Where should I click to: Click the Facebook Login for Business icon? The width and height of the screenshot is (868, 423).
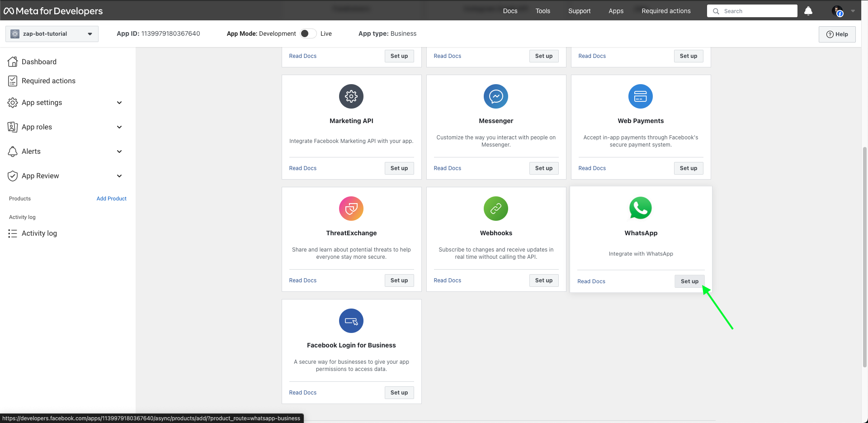(x=351, y=321)
